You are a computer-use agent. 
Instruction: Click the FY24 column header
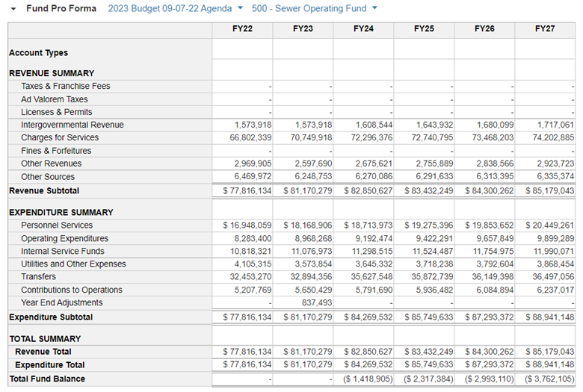point(363,28)
